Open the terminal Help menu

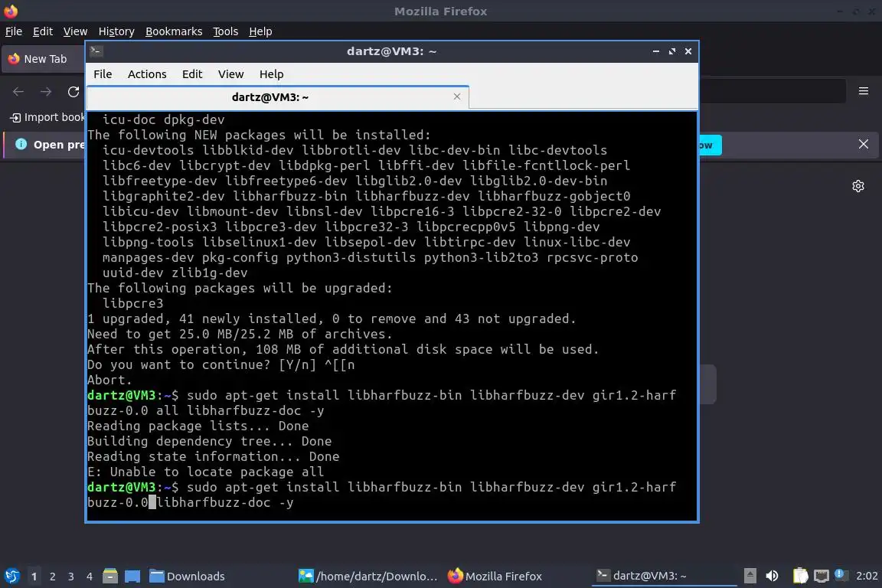[x=271, y=74]
